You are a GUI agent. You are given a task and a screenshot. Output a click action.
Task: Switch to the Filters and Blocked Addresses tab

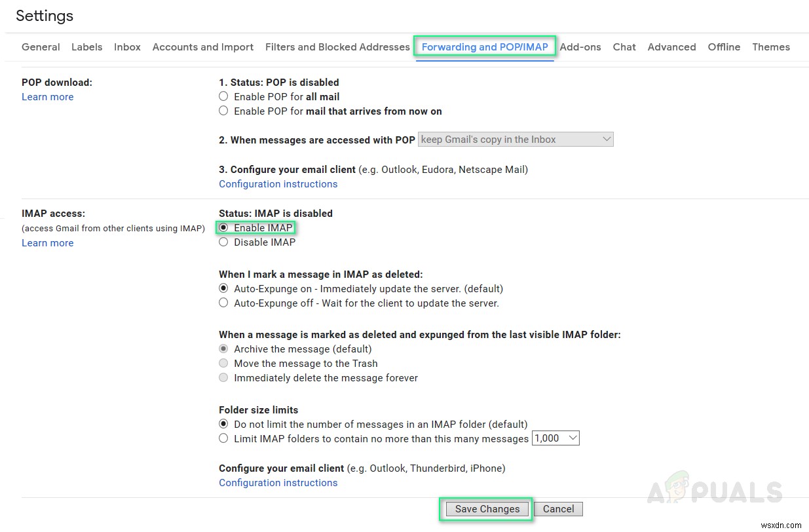tap(337, 47)
